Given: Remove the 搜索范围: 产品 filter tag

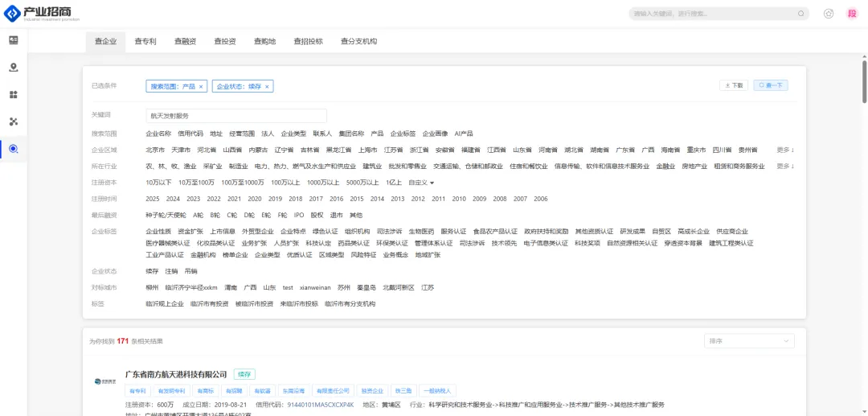Looking at the screenshot, I should [201, 86].
